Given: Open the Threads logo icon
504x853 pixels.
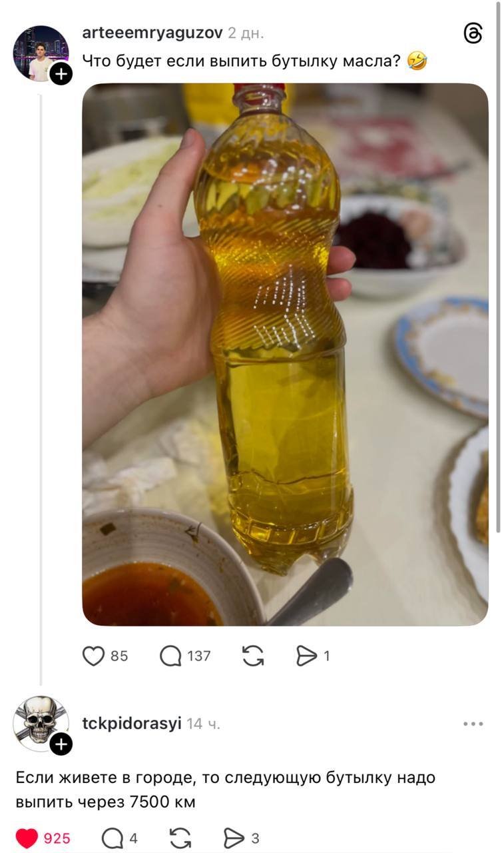Looking at the screenshot, I should pos(473,33).
